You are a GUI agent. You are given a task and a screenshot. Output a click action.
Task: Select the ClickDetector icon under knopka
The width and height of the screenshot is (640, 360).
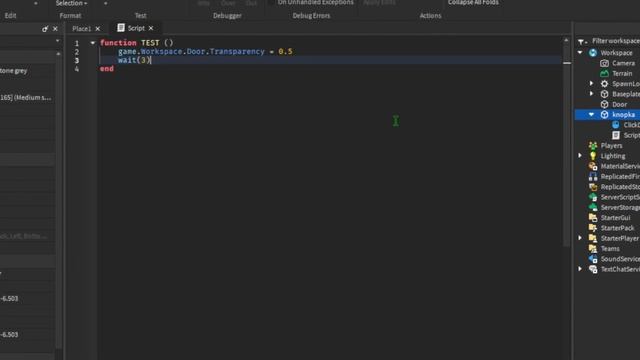616,125
